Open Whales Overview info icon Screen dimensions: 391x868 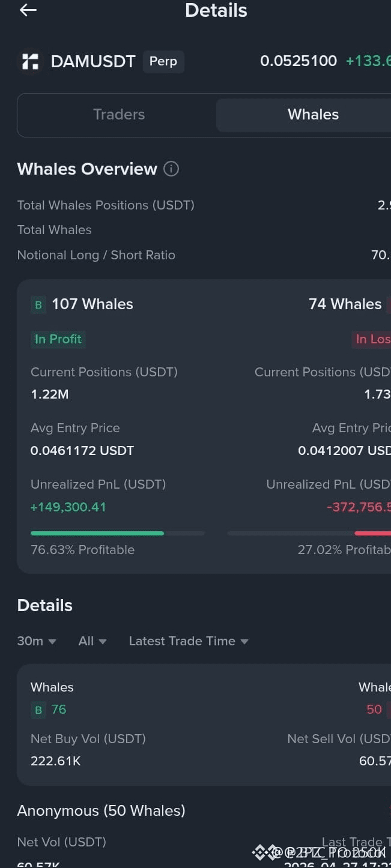[171, 169]
